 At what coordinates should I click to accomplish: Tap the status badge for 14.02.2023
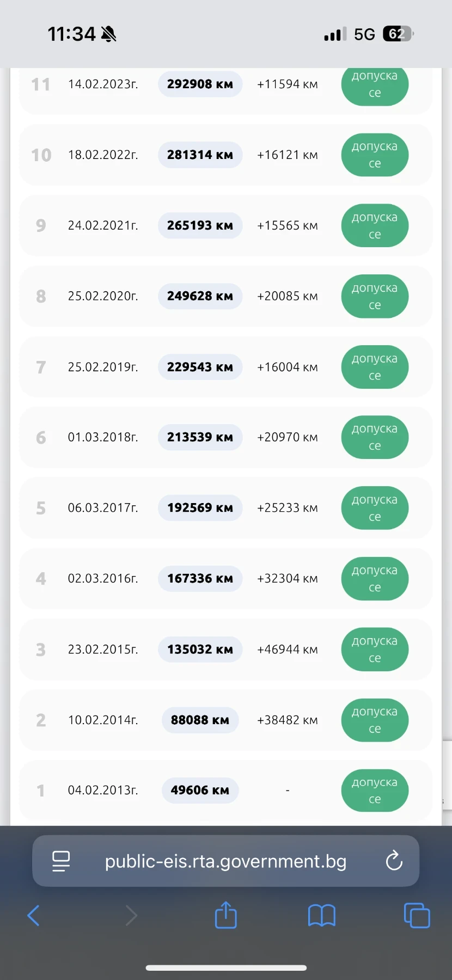tap(375, 85)
